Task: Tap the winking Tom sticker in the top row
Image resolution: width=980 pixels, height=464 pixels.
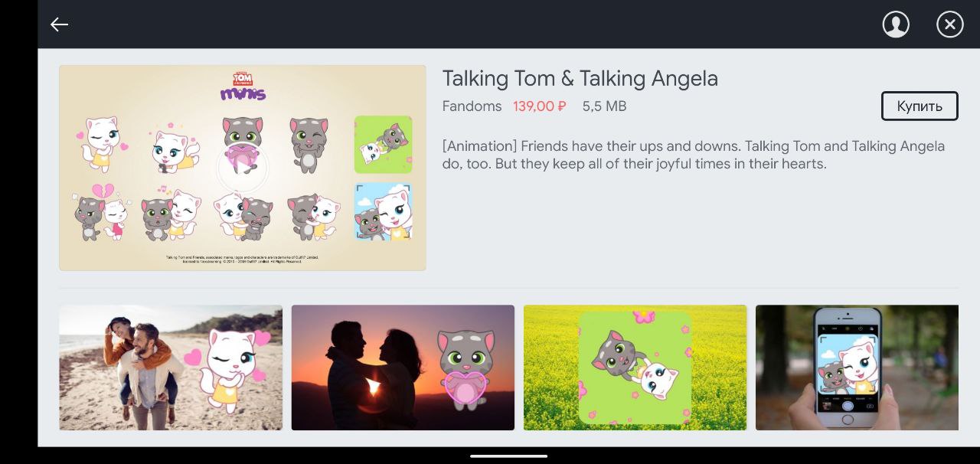Action: coord(309,144)
